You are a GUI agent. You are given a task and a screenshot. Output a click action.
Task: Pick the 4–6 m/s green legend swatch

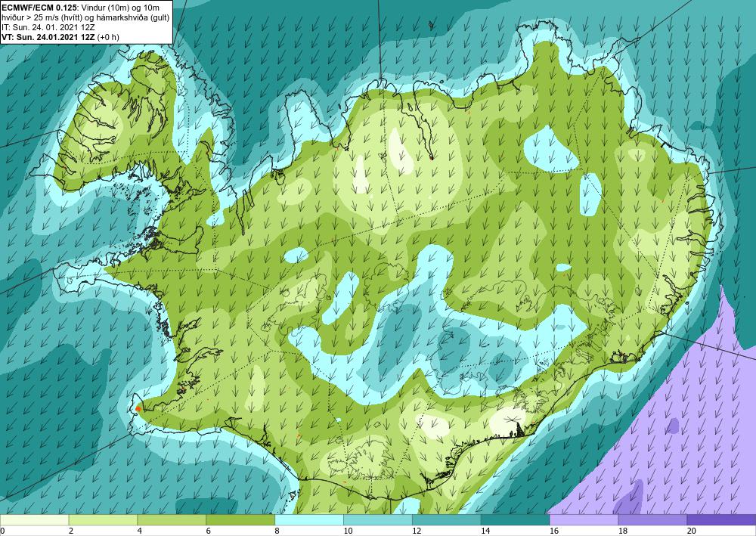(x=172, y=520)
